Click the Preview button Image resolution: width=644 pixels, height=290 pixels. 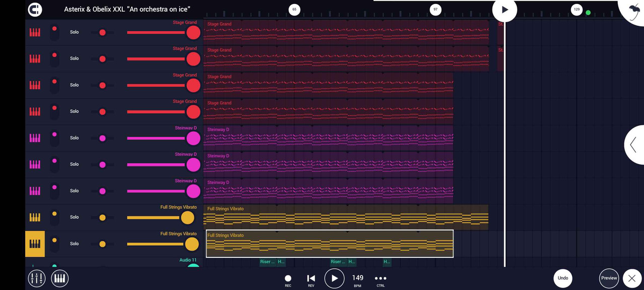[609, 278]
